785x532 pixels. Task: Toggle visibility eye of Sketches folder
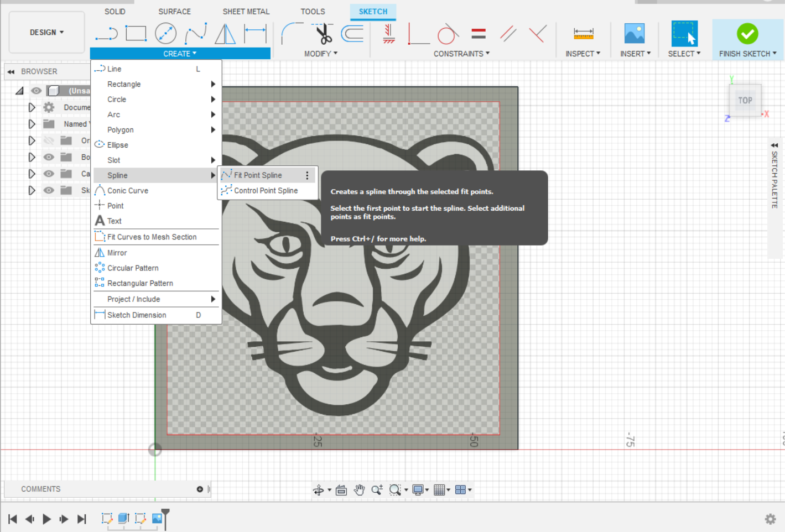pos(49,190)
